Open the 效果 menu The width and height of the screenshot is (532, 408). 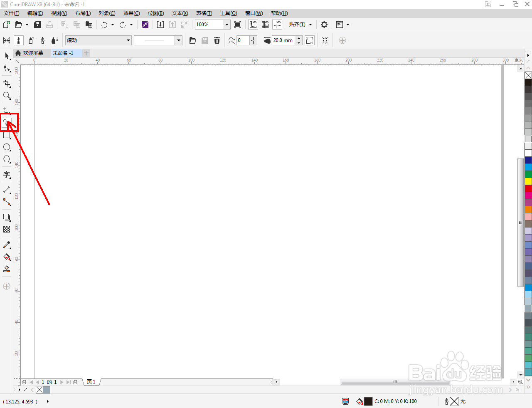coord(131,13)
